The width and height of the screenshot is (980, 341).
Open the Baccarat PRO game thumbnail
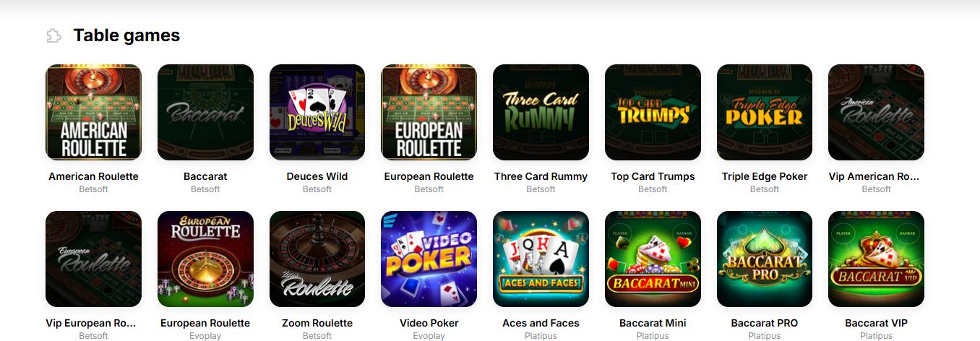click(x=765, y=259)
